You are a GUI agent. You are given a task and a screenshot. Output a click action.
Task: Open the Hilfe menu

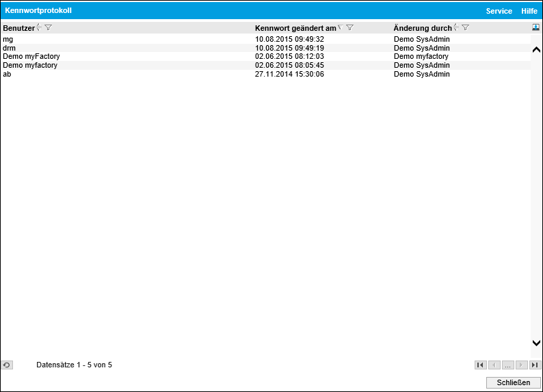[x=529, y=11]
